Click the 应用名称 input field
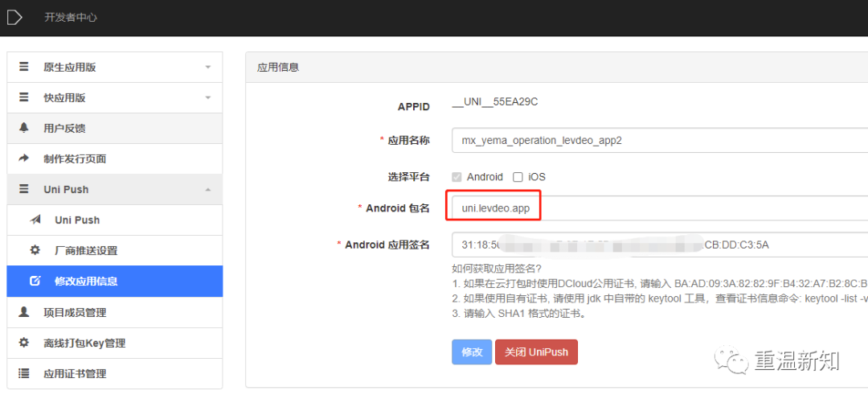Screen dimensions: 868x399 tap(660, 140)
